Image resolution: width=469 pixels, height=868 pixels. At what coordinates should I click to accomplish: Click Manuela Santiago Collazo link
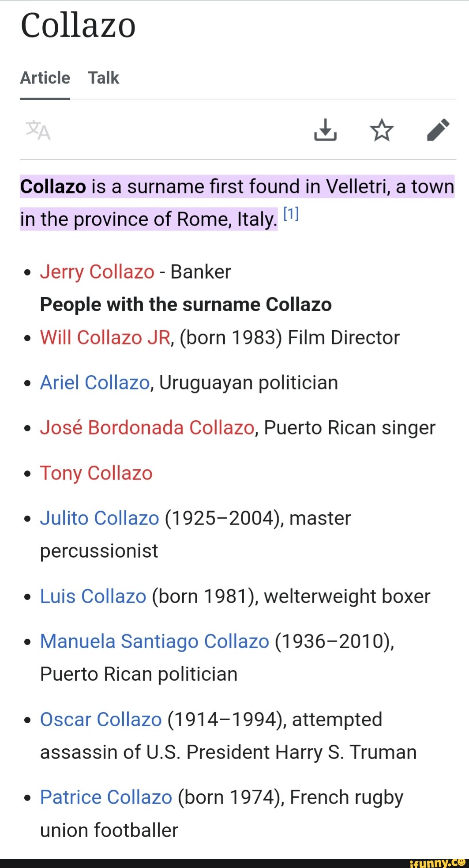(154, 642)
